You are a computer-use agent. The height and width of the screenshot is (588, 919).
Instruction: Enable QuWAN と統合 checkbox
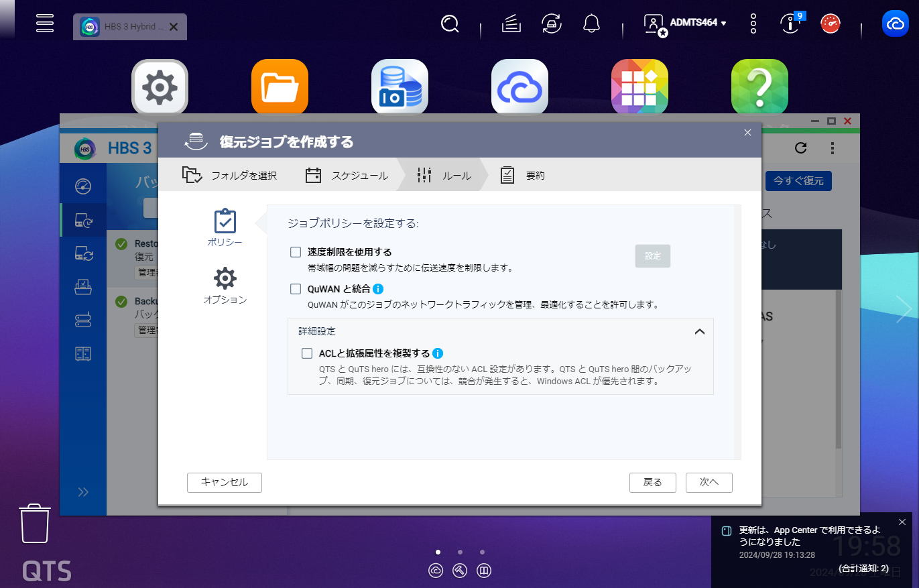click(x=296, y=289)
